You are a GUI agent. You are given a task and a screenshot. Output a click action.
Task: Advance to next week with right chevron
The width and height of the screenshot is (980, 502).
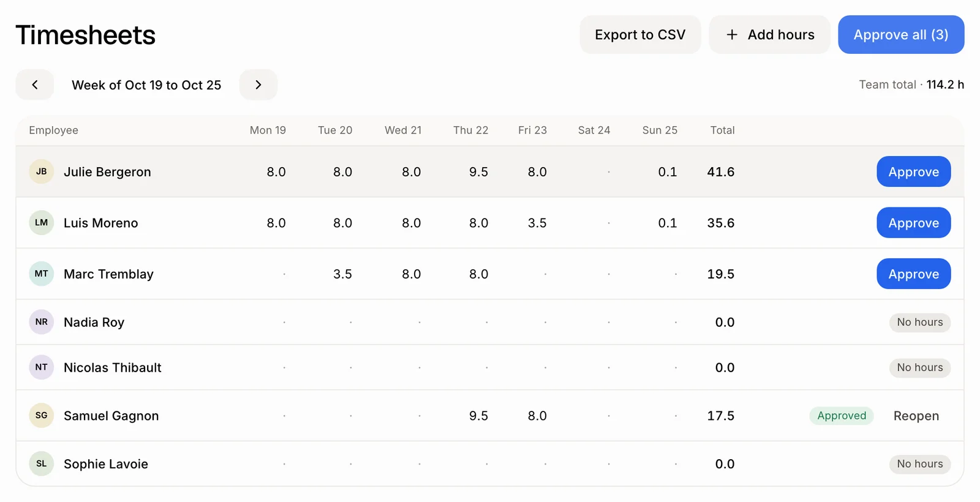(258, 85)
